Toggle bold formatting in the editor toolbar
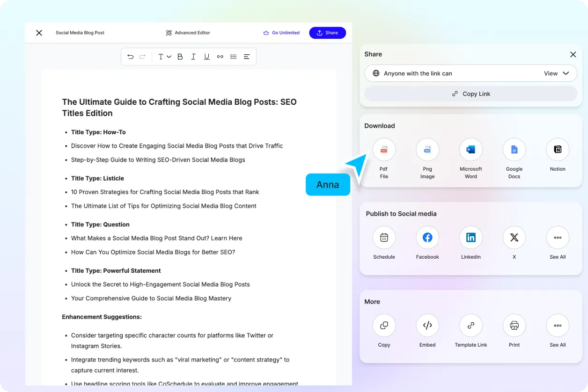 pyautogui.click(x=180, y=56)
